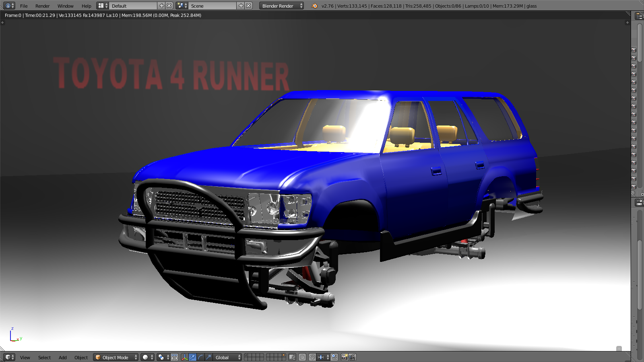Click the Properties editor vertical scrollbar
This screenshot has width=644, height=362.
[x=640, y=275]
